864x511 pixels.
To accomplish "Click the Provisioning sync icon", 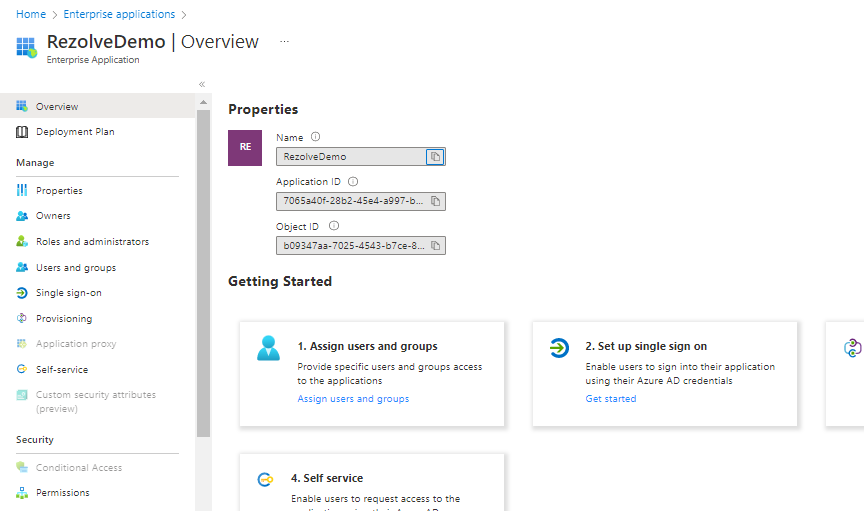I will (21, 318).
